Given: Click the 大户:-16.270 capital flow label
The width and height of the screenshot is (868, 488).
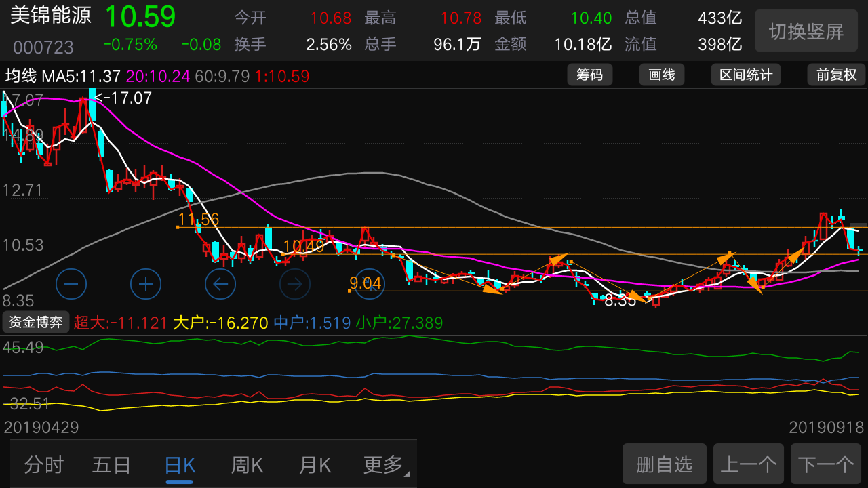Looking at the screenshot, I should pos(220,323).
